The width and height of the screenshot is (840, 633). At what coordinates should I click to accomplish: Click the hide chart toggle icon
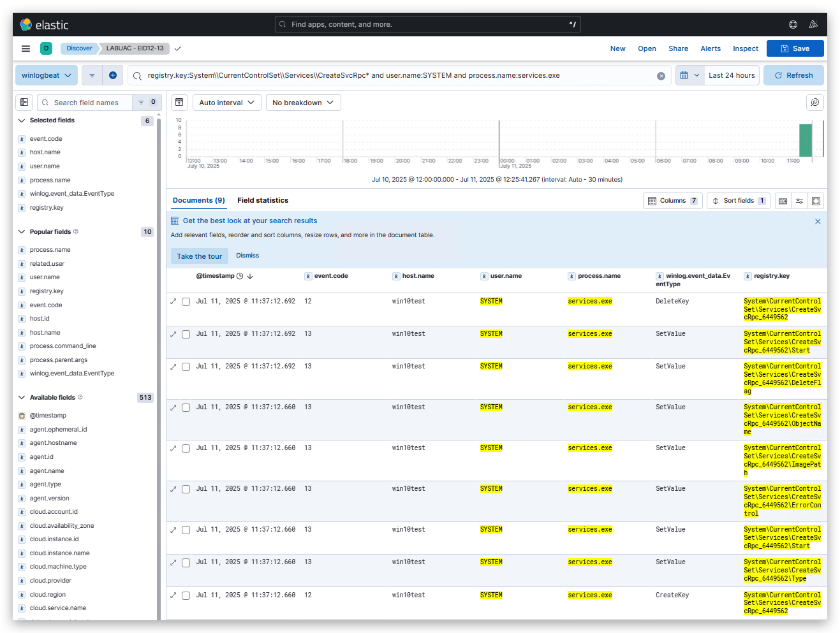click(x=180, y=102)
